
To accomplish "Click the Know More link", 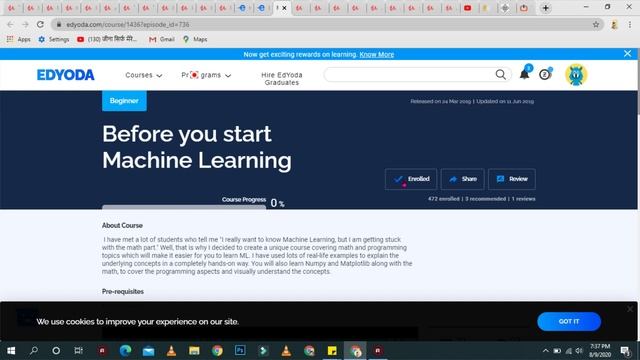I will pos(376,54).
